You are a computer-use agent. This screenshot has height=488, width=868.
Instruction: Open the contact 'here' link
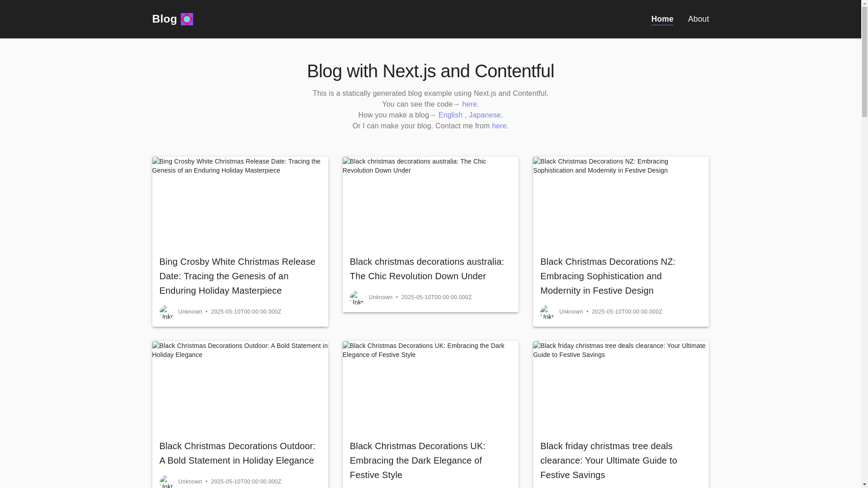point(499,126)
